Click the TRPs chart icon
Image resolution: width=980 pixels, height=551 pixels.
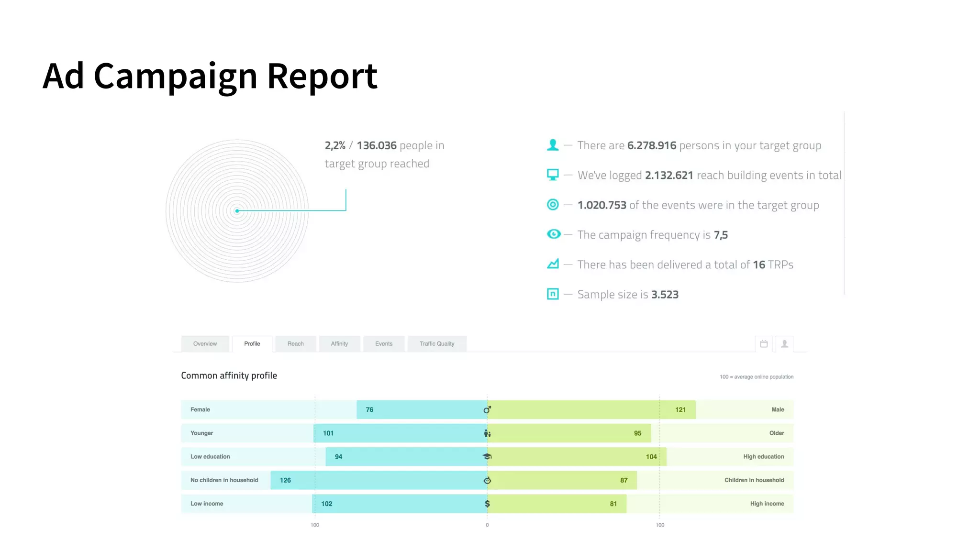pos(553,264)
